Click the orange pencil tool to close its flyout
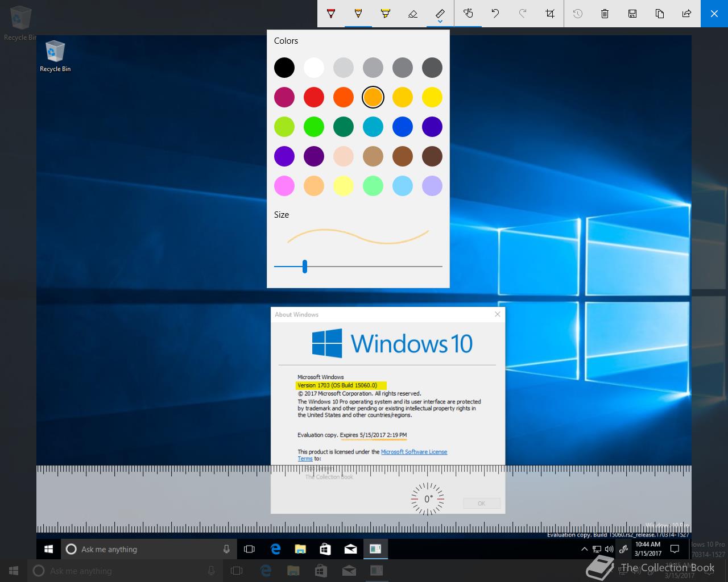 [358, 14]
